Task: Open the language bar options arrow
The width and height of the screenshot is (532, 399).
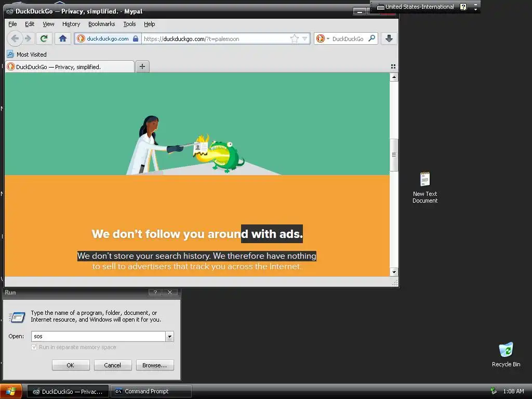Action: click(475, 9)
